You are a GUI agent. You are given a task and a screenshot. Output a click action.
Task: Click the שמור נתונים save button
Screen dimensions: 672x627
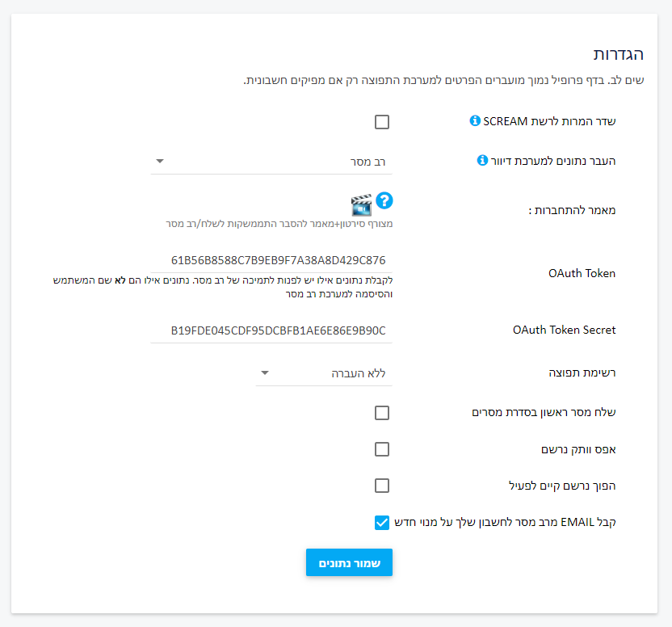click(x=349, y=562)
